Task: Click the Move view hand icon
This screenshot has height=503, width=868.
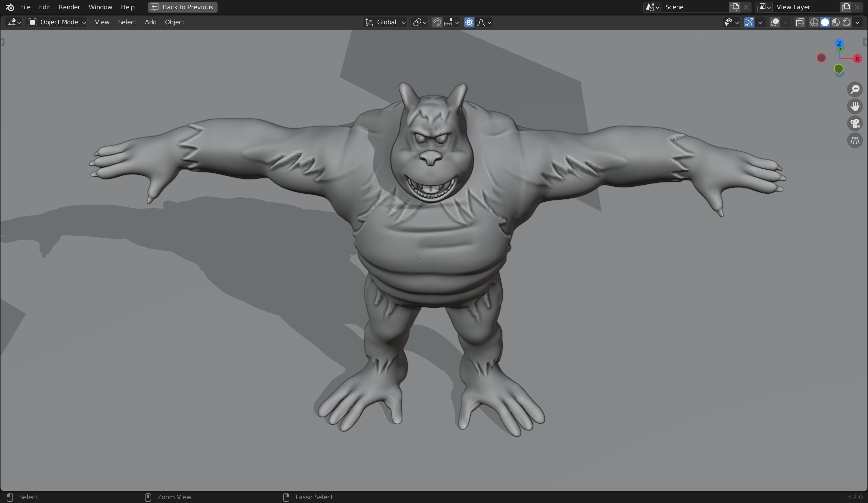Action: point(855,106)
